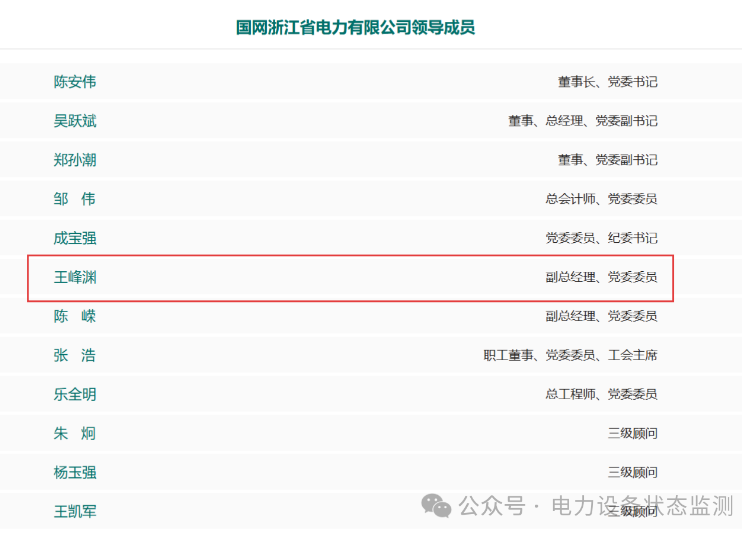Image resolution: width=742 pixels, height=534 pixels.
Task: Select 董事、党委副书记 in 郑孙潮's row
Action: click(608, 160)
